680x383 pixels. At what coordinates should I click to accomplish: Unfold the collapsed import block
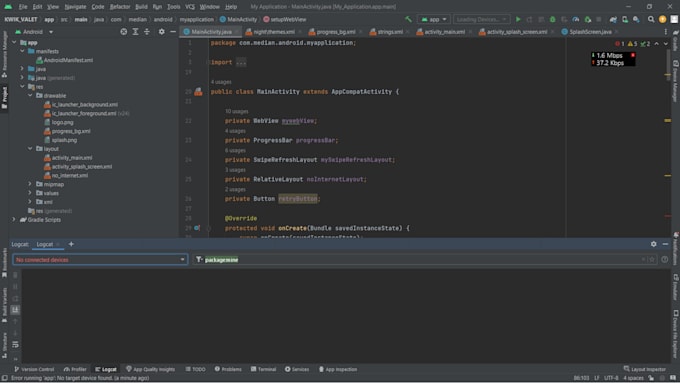tap(241, 62)
